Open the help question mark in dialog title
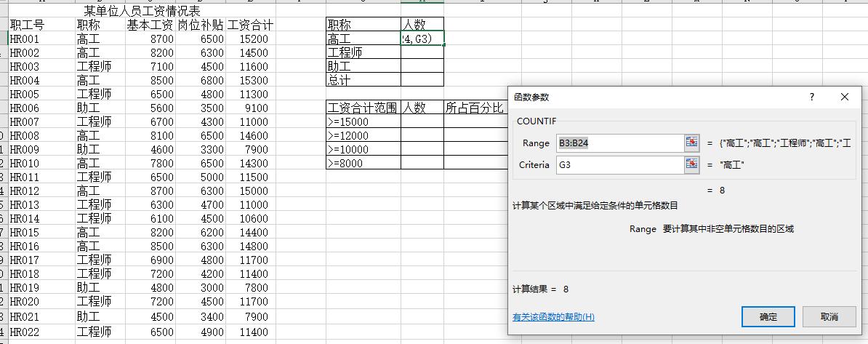The width and height of the screenshot is (868, 344). tap(811, 97)
